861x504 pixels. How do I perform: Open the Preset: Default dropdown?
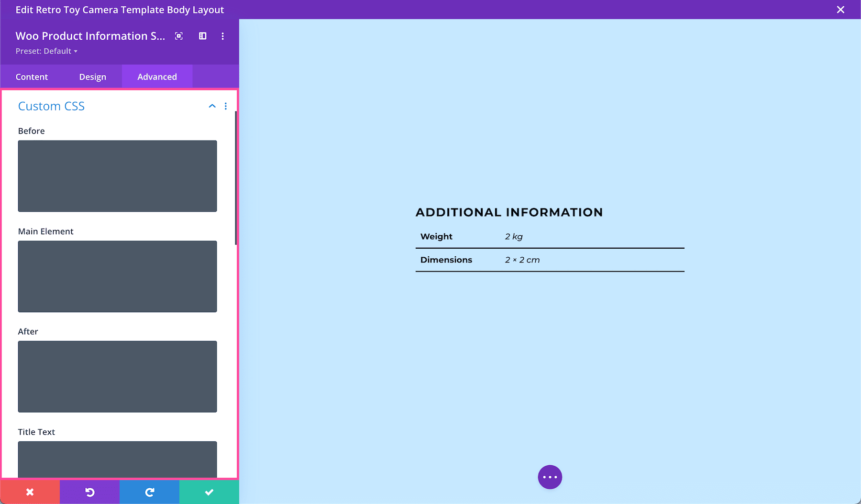click(46, 51)
